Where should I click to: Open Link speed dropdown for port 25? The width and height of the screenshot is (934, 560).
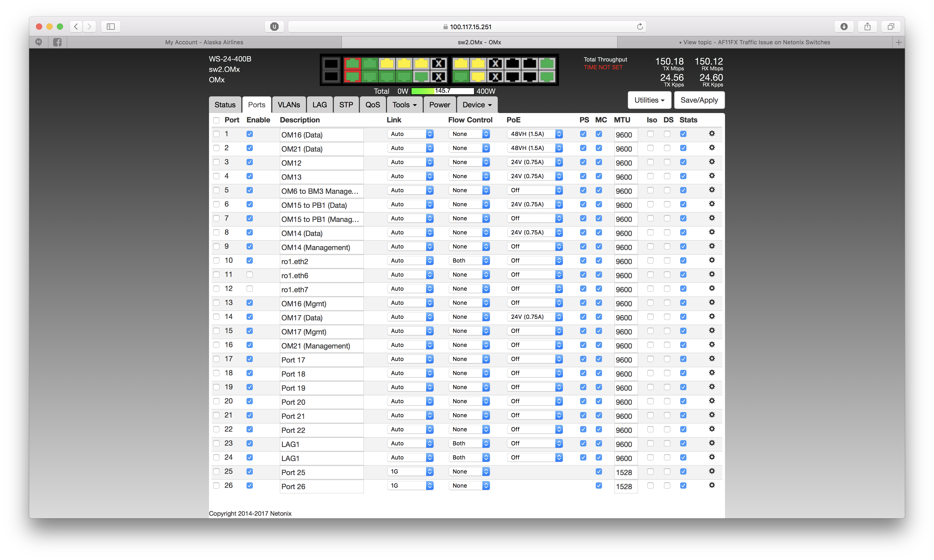[410, 472]
